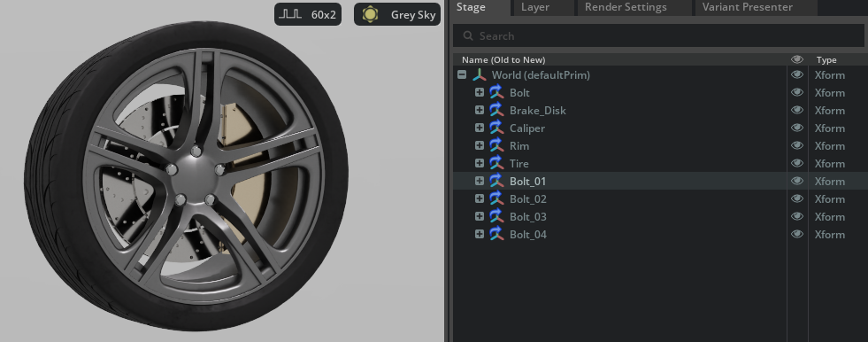Select World (defaultPrim) row
Image resolution: width=868 pixels, height=342 pixels.
click(660, 74)
